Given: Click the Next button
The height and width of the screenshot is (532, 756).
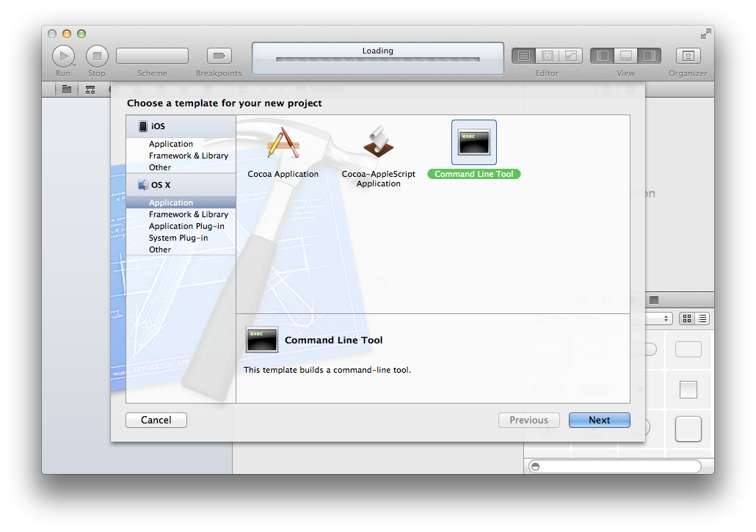Looking at the screenshot, I should click(600, 420).
